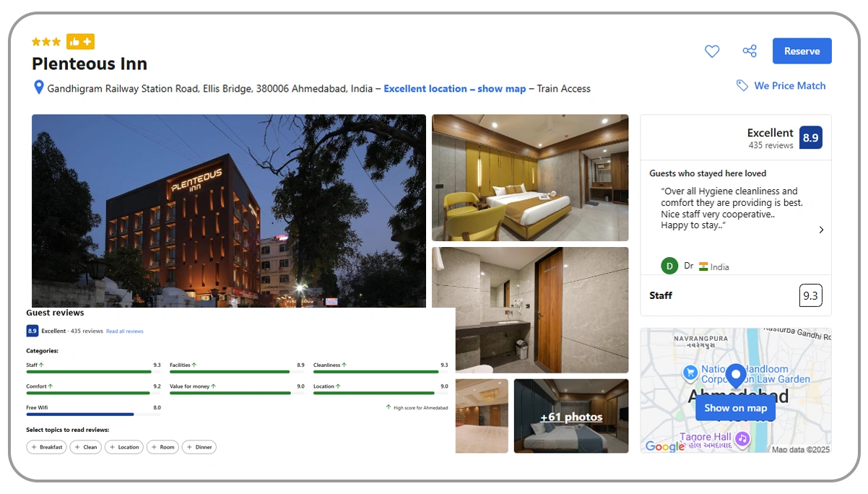The width and height of the screenshot is (868, 494).
Task: Save Plenteous Inn using the heart icon
Action: (x=712, y=51)
